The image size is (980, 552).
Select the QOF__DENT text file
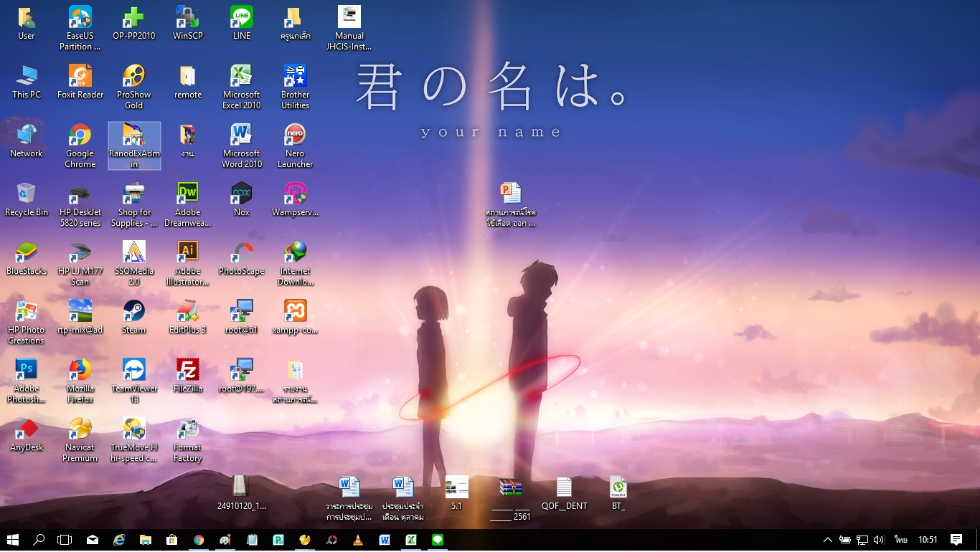point(565,493)
